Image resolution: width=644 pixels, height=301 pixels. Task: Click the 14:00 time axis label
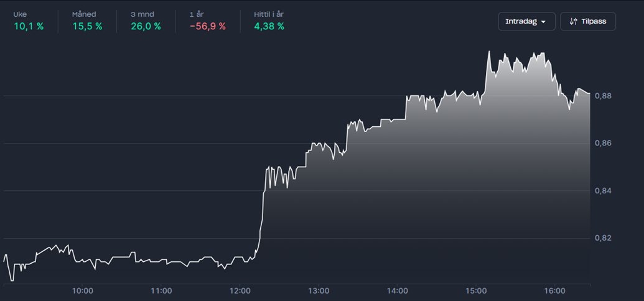click(x=397, y=291)
